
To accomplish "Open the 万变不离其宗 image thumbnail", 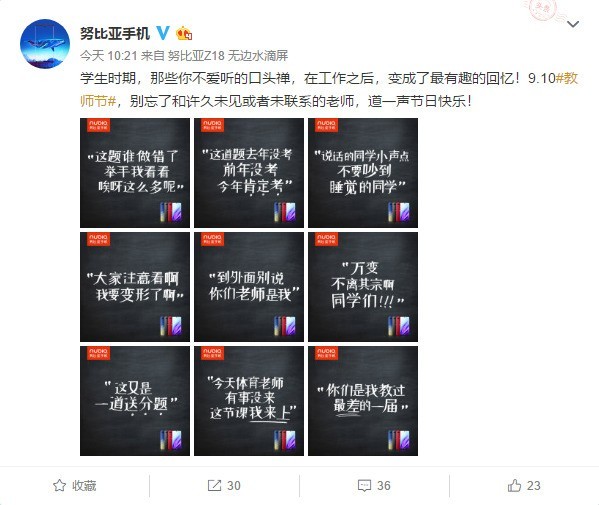I will 363,287.
